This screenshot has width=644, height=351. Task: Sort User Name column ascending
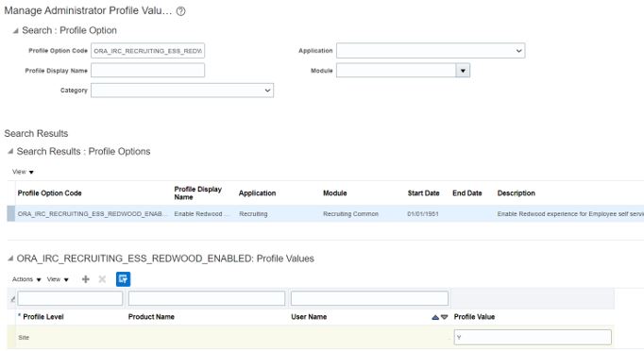[435, 317]
